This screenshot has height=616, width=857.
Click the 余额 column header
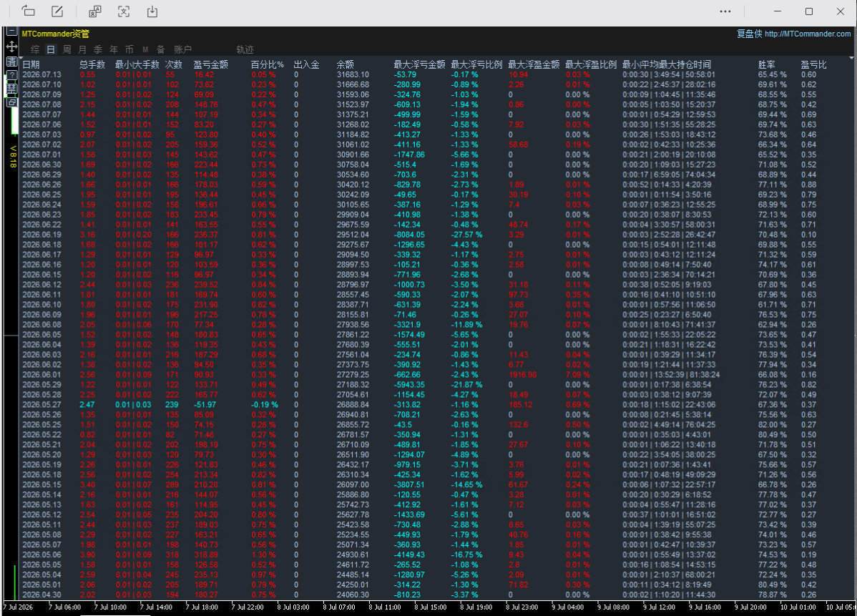click(346, 64)
